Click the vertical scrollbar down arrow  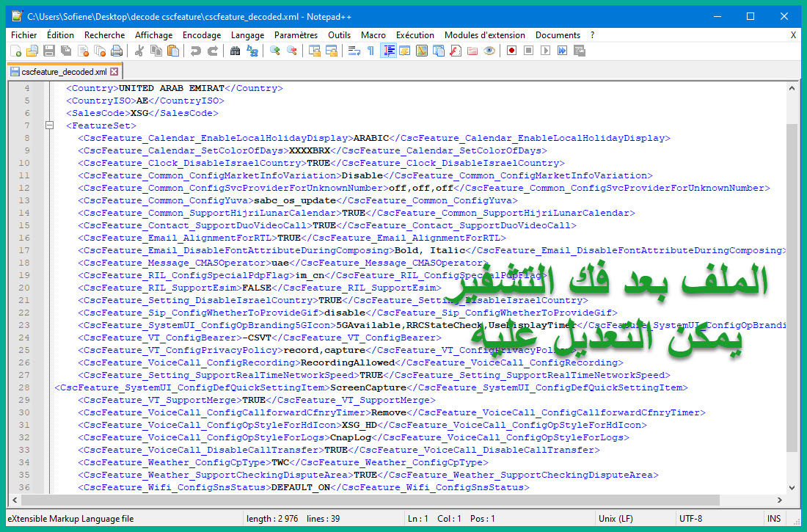[x=792, y=487]
